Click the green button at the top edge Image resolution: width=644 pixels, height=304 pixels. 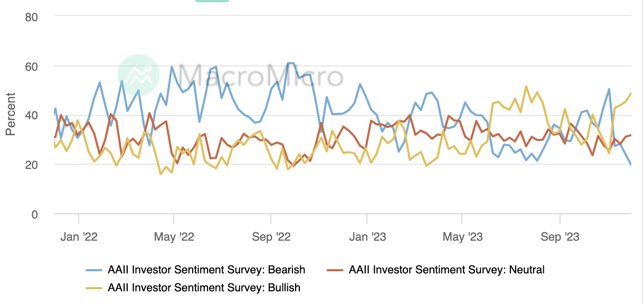pyautogui.click(x=212, y=1)
